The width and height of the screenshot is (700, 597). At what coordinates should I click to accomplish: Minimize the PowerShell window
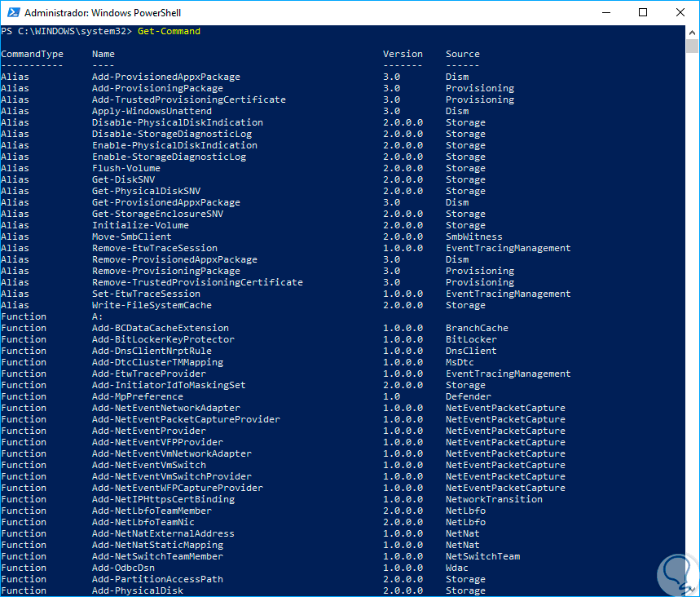[x=606, y=12]
